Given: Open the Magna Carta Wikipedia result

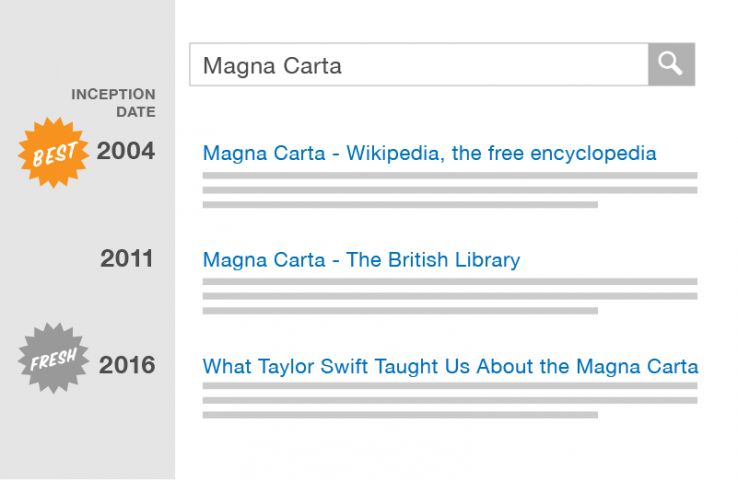Looking at the screenshot, I should [x=429, y=153].
